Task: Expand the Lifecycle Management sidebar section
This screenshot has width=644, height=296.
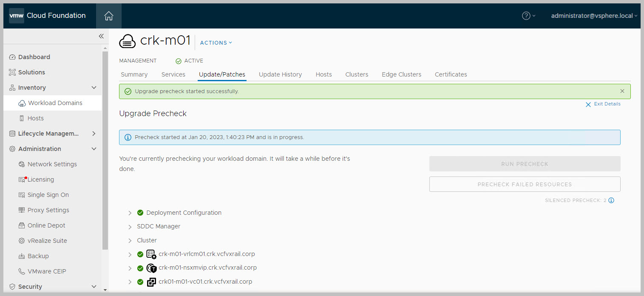Action: 94,134
